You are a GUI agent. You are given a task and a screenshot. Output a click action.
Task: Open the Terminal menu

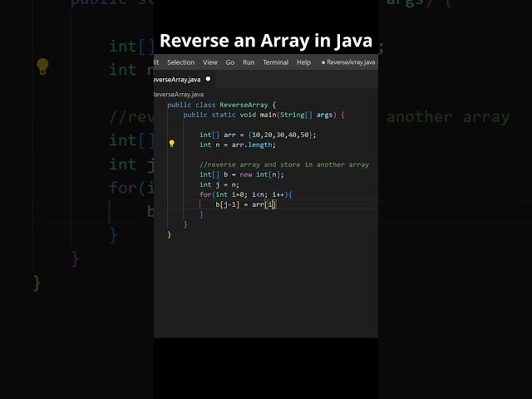tap(275, 62)
